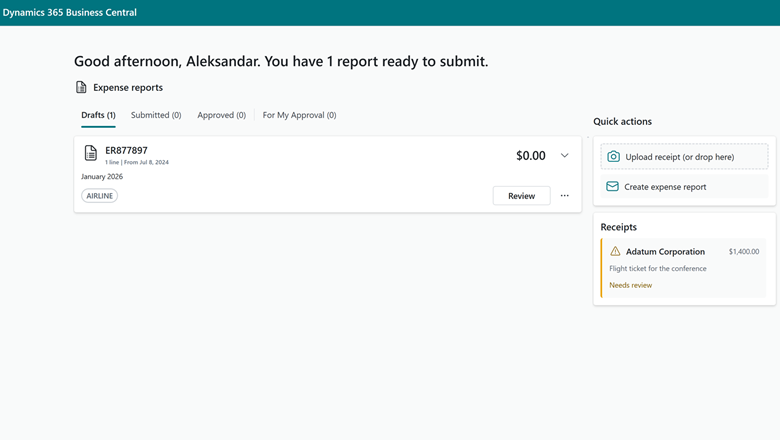This screenshot has width=780, height=440.
Task: Click 'Flight ticket for the conference' description
Action: (658, 268)
